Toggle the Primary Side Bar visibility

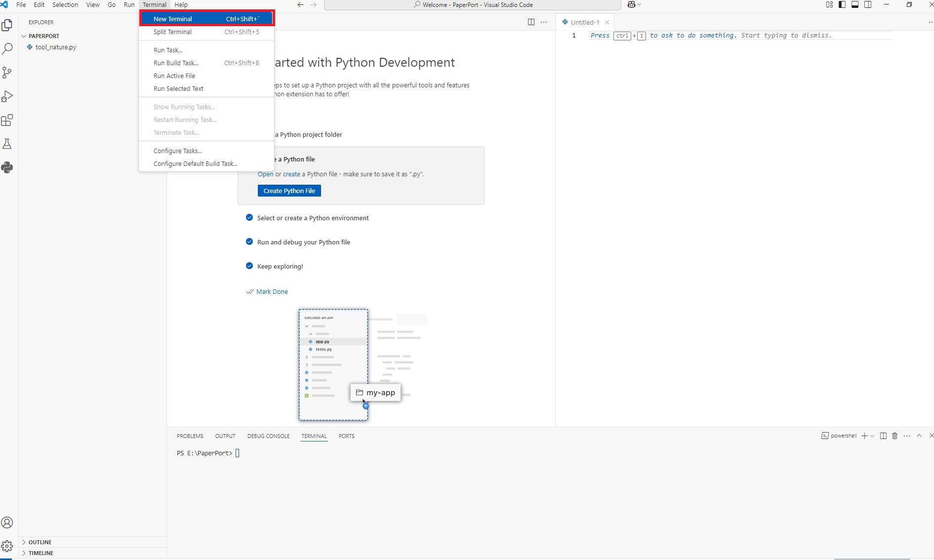[842, 4]
